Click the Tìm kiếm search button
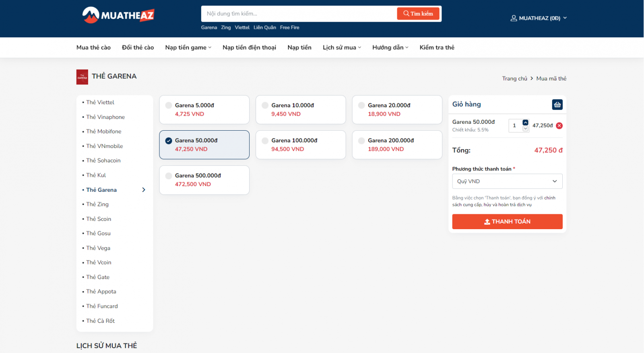 [418, 14]
